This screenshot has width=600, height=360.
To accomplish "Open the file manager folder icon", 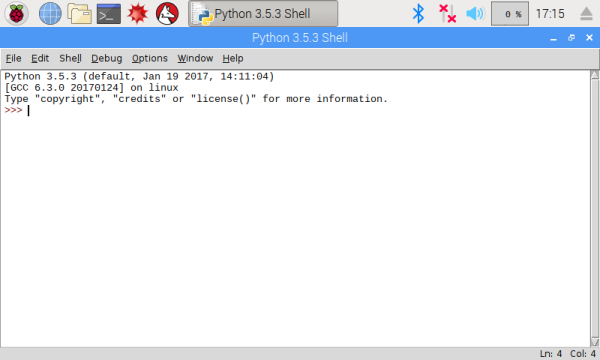I will (80, 14).
